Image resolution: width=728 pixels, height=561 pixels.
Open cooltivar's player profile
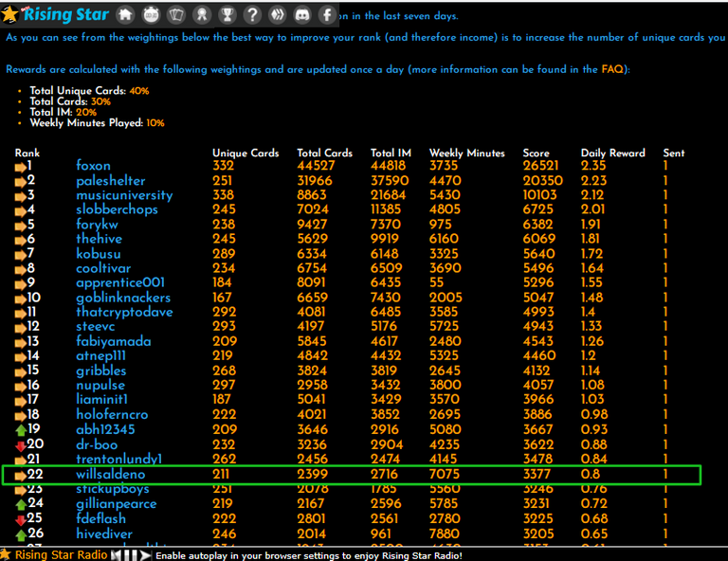103,268
